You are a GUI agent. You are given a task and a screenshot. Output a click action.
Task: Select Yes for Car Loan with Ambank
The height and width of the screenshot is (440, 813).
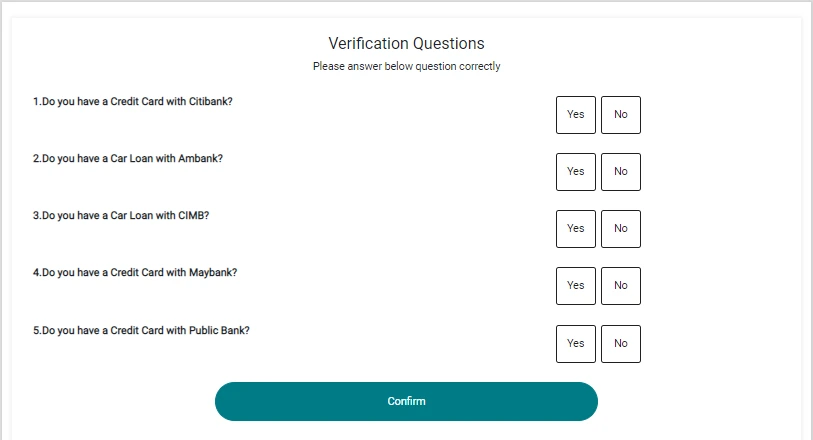[575, 172]
